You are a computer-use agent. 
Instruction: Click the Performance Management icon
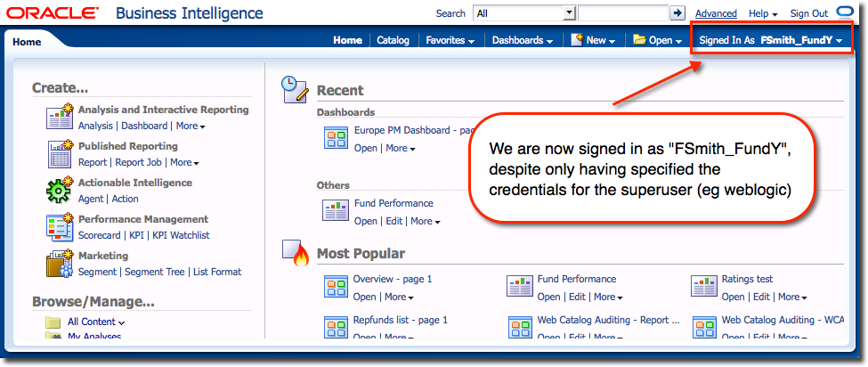click(60, 227)
